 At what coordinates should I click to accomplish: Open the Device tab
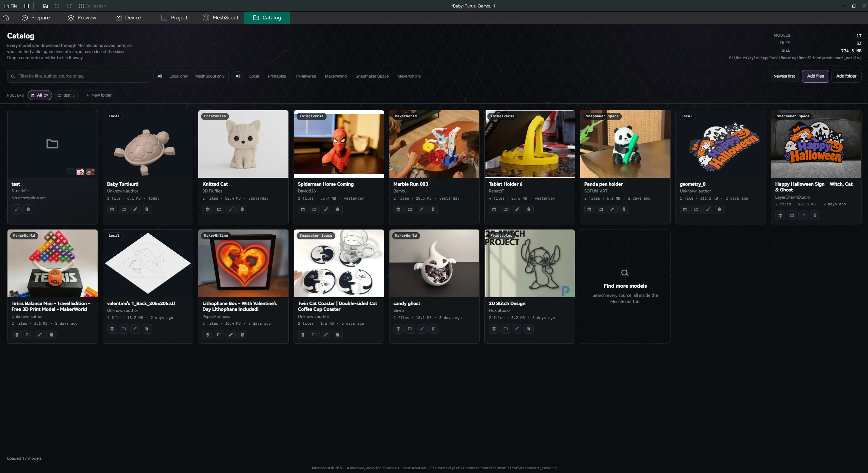tap(128, 18)
